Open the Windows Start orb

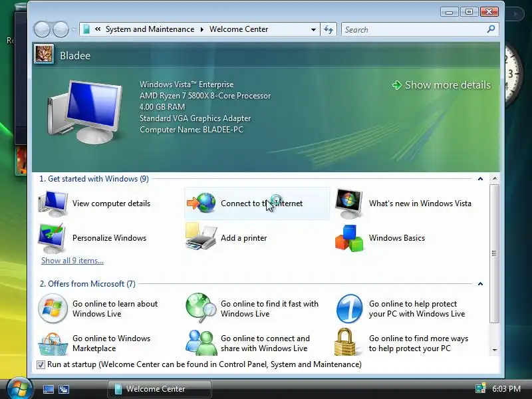(x=19, y=388)
